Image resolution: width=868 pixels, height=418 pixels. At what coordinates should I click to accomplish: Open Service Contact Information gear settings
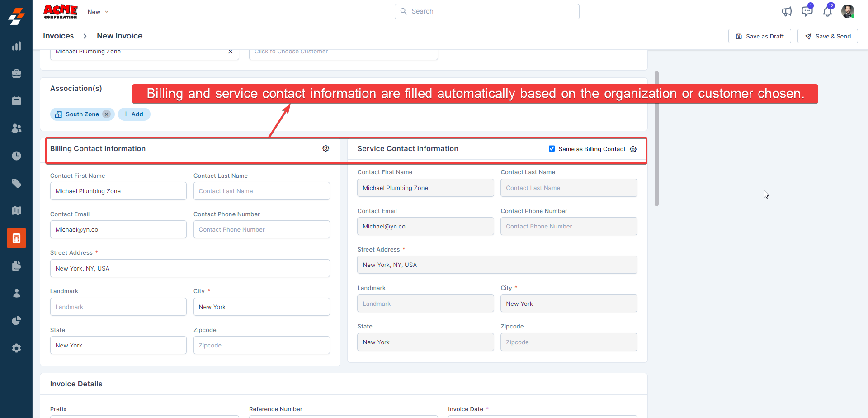[x=633, y=149]
